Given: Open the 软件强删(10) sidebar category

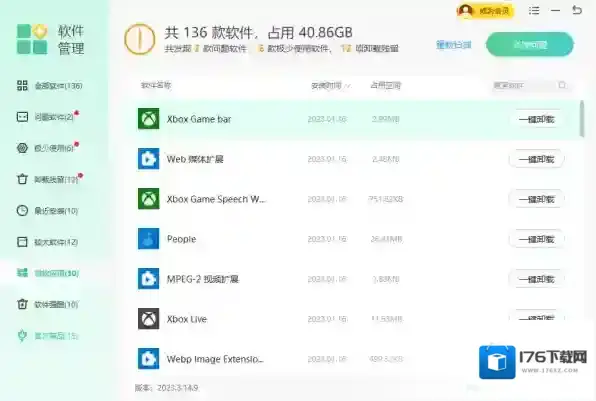Looking at the screenshot, I should (x=48, y=304).
